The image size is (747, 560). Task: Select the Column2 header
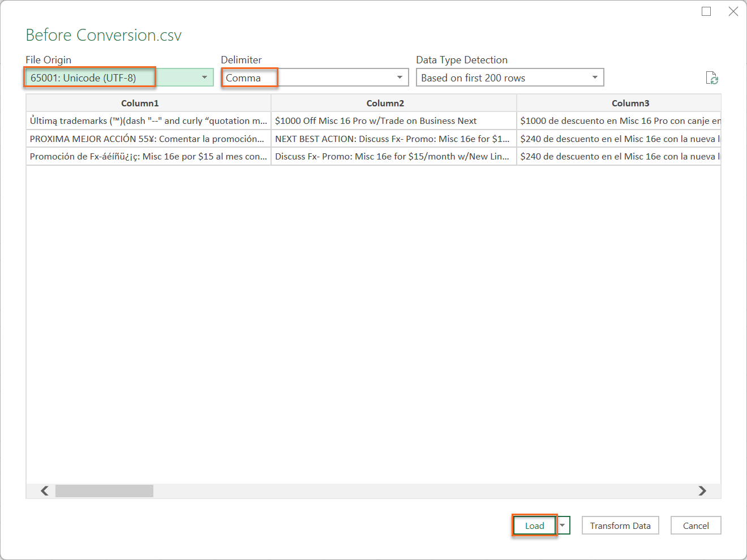[385, 103]
